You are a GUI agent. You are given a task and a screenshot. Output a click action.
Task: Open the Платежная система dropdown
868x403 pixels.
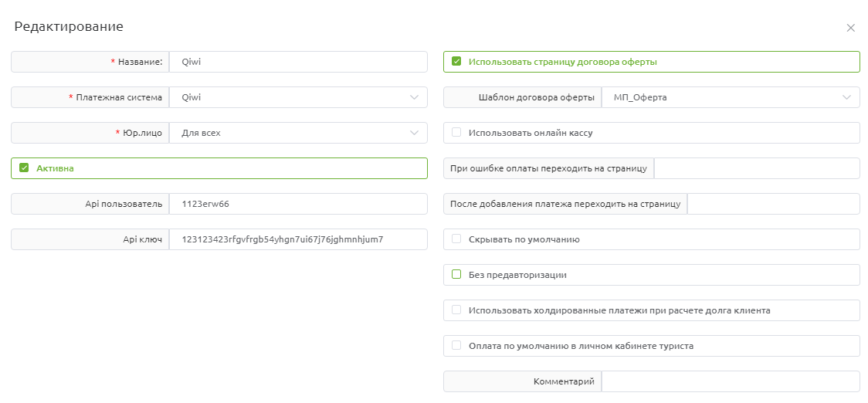click(298, 97)
